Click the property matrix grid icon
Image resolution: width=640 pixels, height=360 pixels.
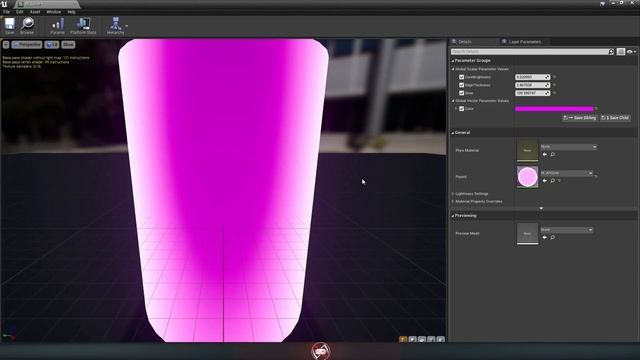(x=621, y=52)
